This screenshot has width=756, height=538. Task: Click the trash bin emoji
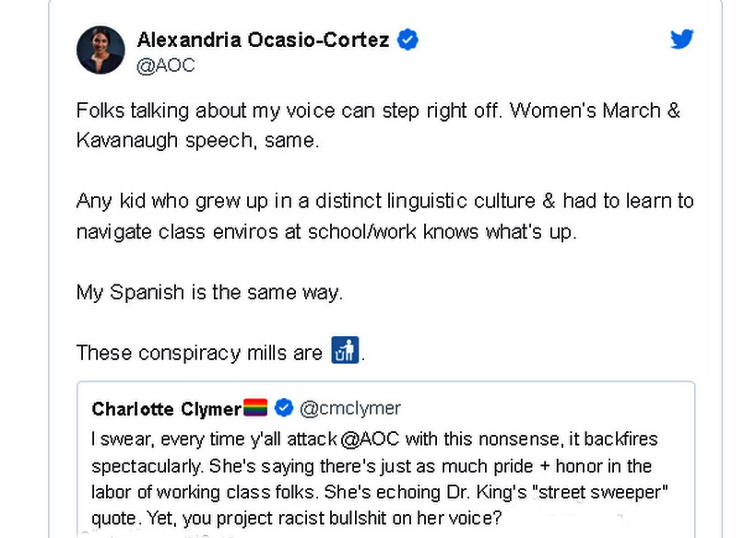[x=345, y=351]
